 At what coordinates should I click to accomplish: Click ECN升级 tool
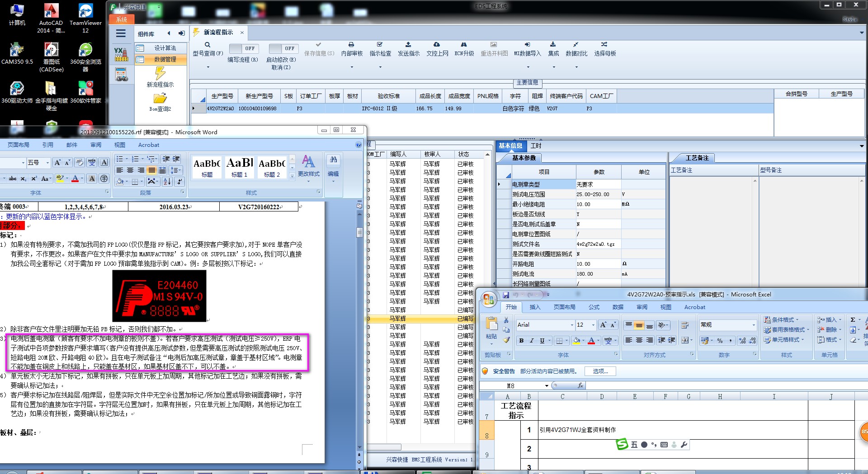(x=464, y=49)
